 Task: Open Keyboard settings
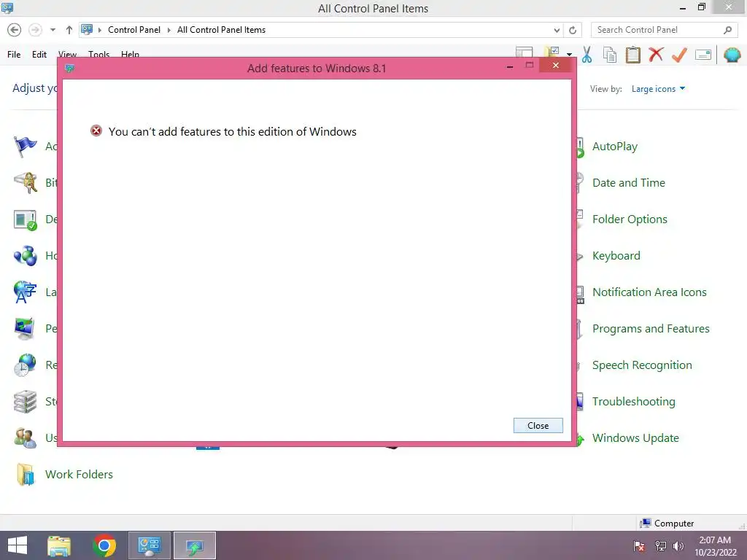click(x=616, y=256)
